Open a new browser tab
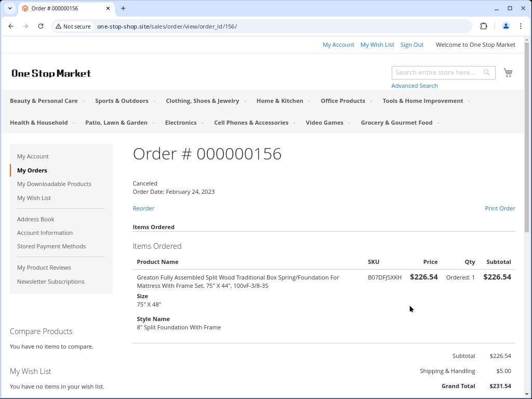This screenshot has height=399, width=532. pos(123,8)
